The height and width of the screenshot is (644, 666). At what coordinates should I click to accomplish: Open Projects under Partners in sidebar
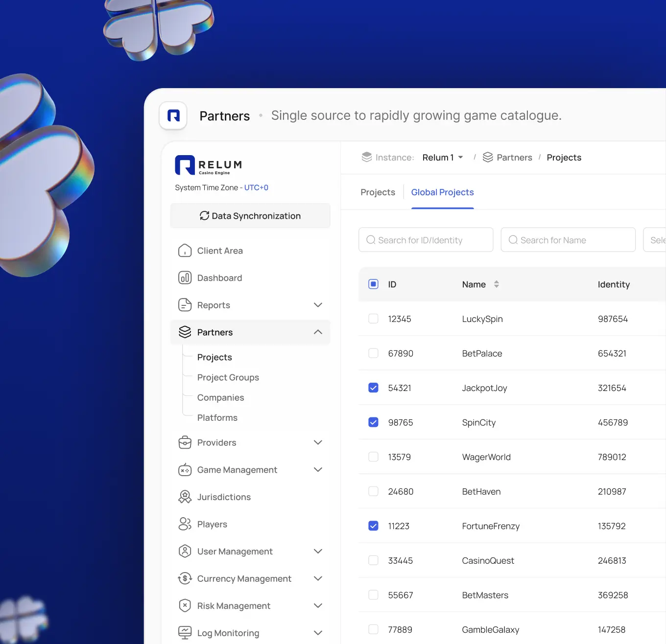[x=214, y=357]
